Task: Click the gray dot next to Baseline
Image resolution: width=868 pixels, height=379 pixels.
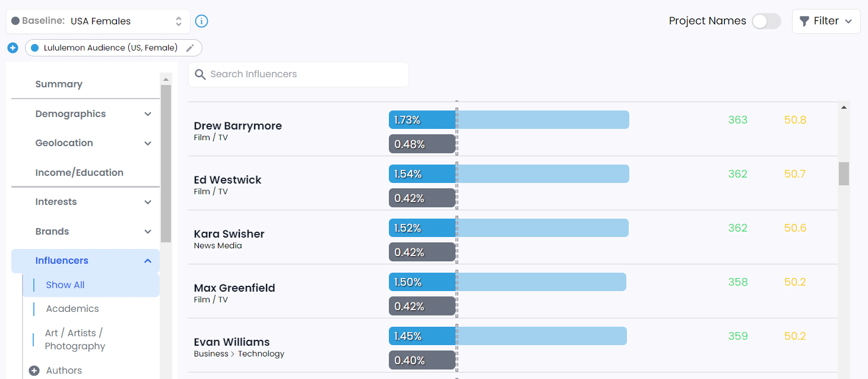Action: (x=15, y=21)
